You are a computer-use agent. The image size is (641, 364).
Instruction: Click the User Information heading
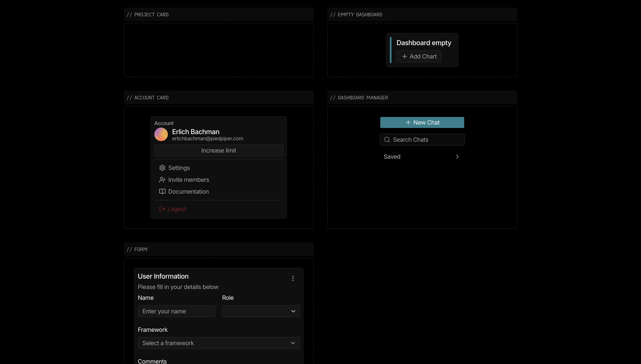[x=163, y=276]
